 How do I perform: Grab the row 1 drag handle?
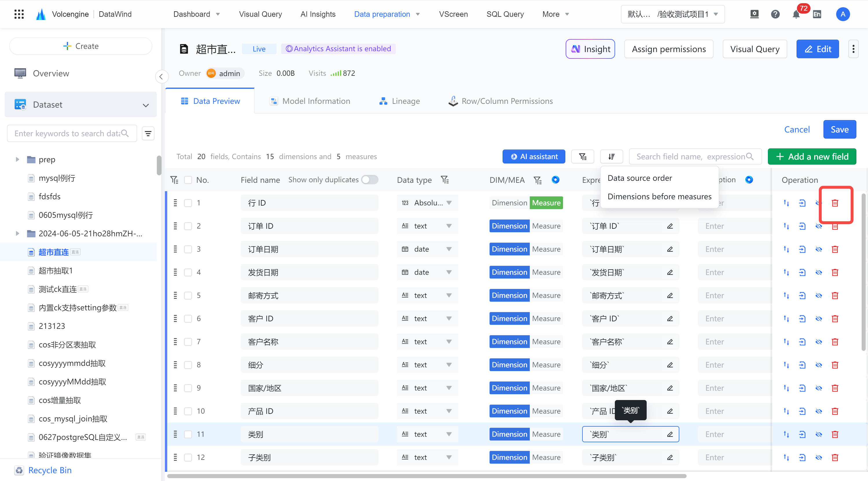(175, 203)
